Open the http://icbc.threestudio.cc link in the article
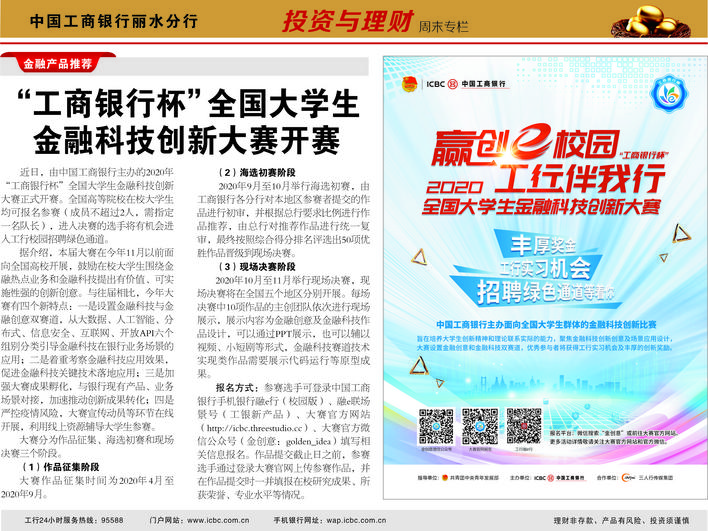 pyautogui.click(x=257, y=428)
